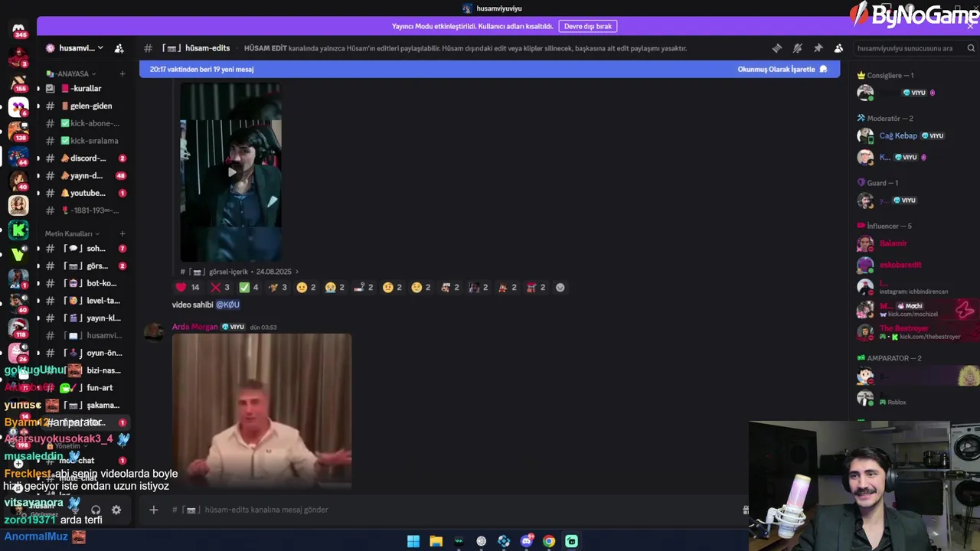Open File Explorer on taskbar

[436, 541]
